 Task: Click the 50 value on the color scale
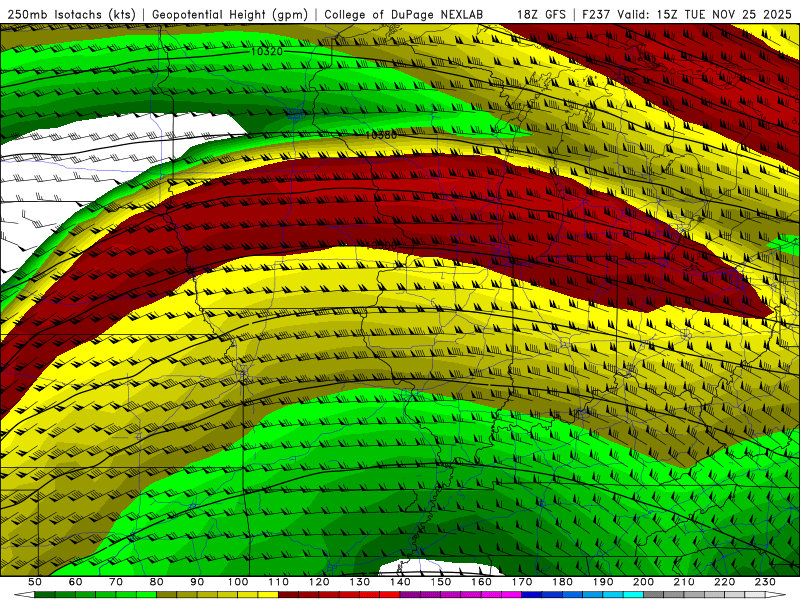(35, 582)
